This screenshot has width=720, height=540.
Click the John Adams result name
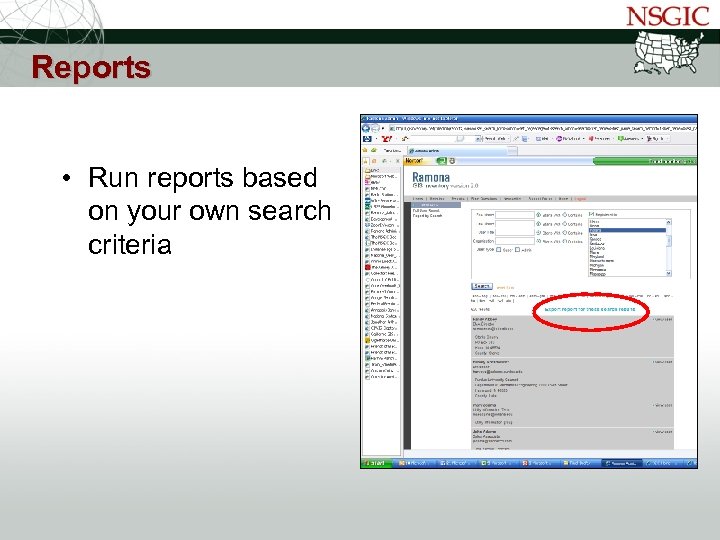(x=484, y=432)
